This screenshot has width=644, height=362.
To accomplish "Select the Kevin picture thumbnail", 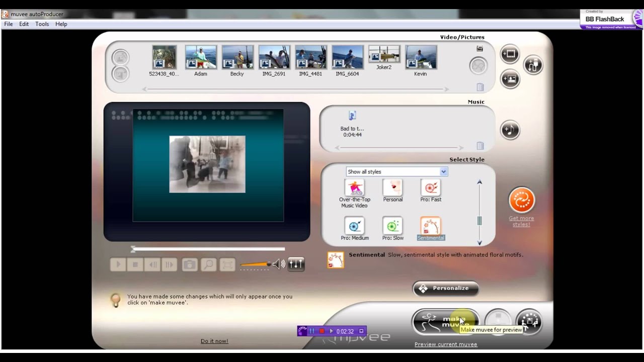I will [x=421, y=61].
